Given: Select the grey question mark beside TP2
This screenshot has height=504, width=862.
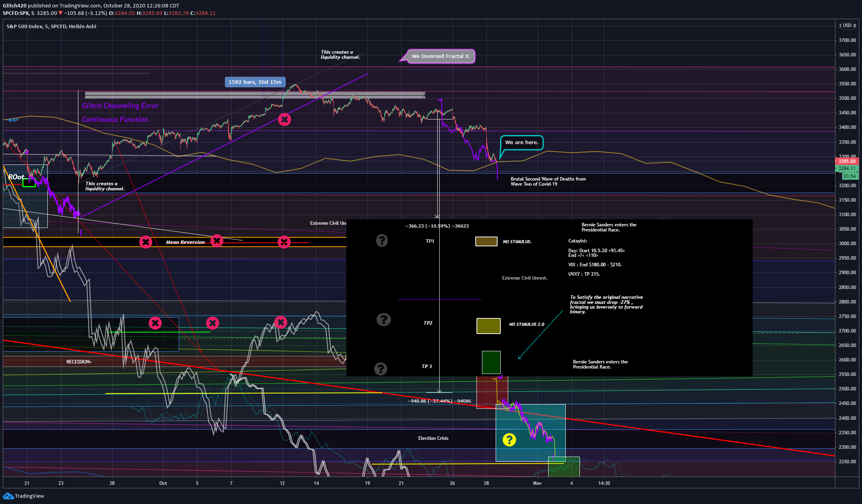Looking at the screenshot, I should 384,320.
